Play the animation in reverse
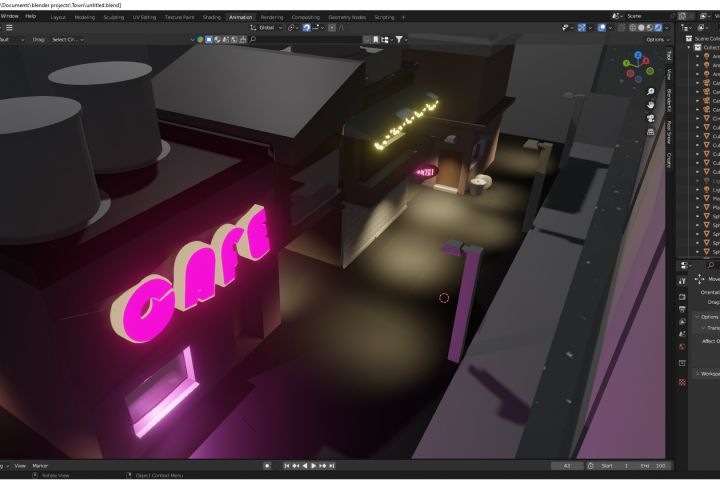Viewport: 720px width, 480px height. pos(305,466)
